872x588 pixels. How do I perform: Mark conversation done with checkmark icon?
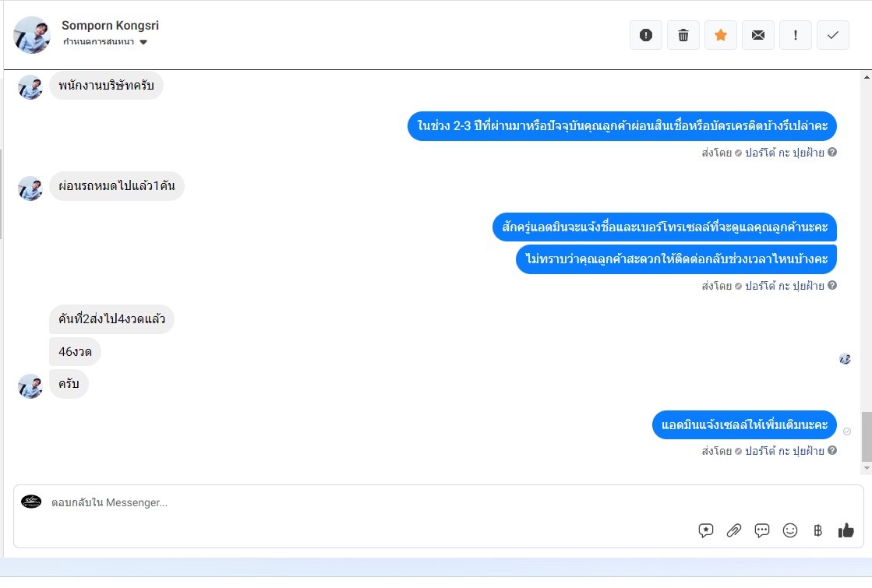click(x=832, y=35)
